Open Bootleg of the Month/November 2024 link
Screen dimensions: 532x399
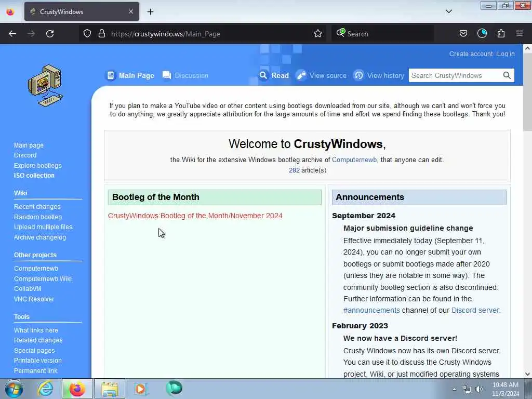click(x=195, y=216)
